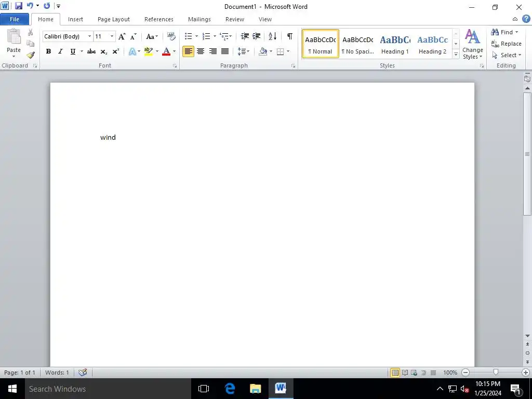The width and height of the screenshot is (532, 399).
Task: Switch to Review tab
Action: pyautogui.click(x=235, y=19)
